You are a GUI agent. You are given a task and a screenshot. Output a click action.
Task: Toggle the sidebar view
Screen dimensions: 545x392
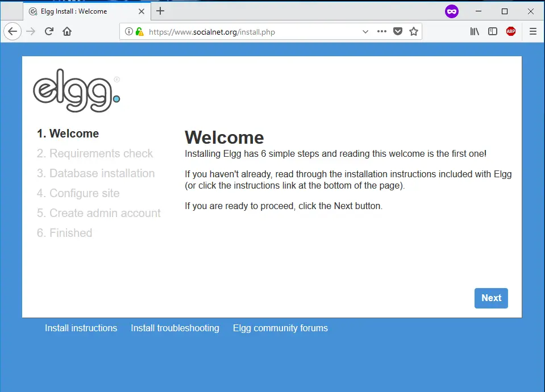[493, 32]
